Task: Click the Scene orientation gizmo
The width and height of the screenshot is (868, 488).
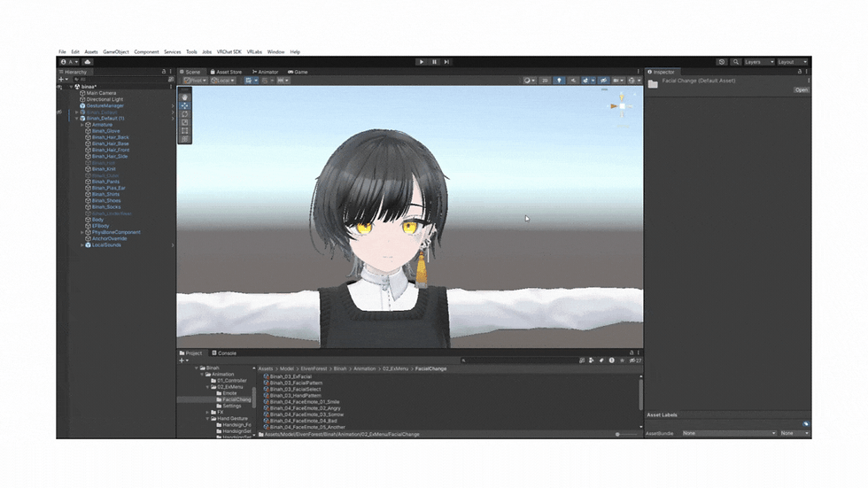Action: 622,105
